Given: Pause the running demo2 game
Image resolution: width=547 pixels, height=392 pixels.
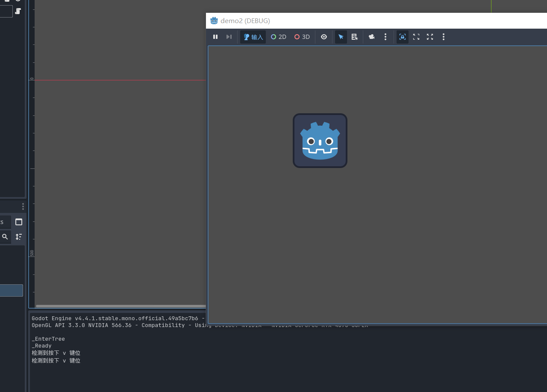Looking at the screenshot, I should pos(215,37).
